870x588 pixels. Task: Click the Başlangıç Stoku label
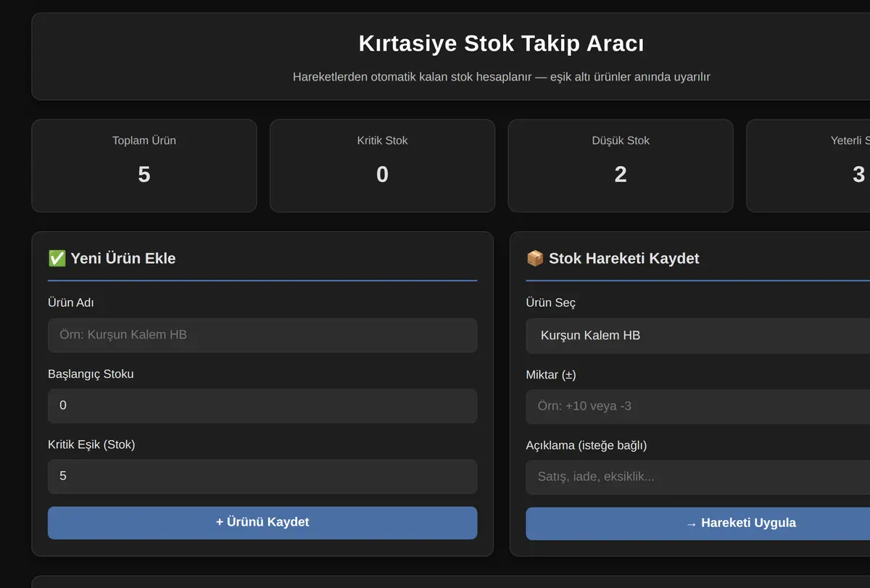91,374
